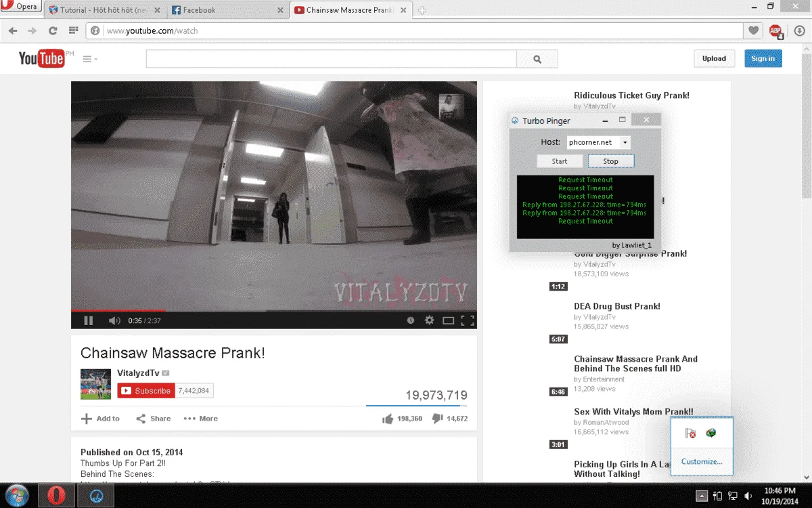Open the system volume tray icon

748,496
